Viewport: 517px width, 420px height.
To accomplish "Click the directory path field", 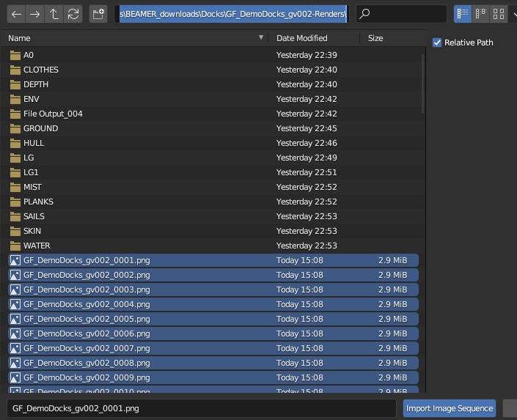I will (232, 14).
